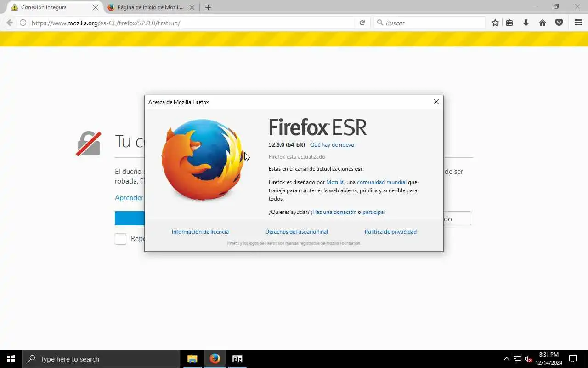Open the hamburger menu
The height and width of the screenshot is (368, 588).
click(x=578, y=23)
